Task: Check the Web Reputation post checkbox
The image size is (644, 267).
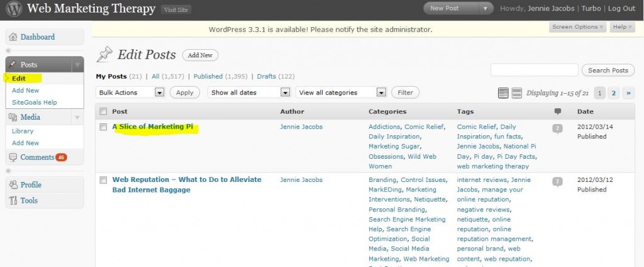Action: point(104,179)
